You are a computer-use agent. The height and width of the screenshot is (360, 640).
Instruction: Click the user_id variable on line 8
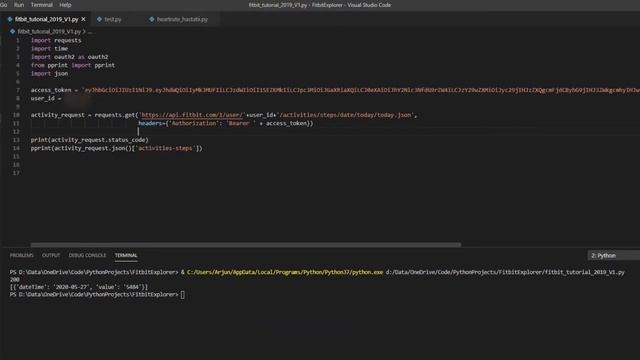click(x=42, y=98)
